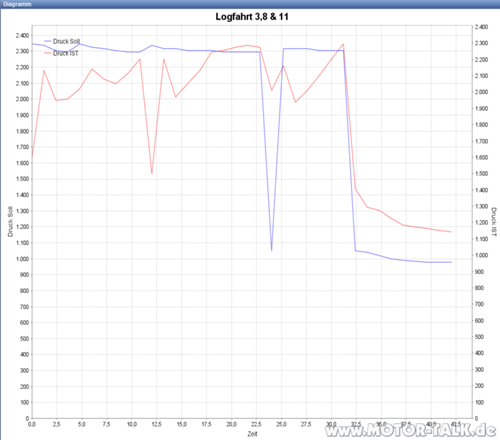Image resolution: width=500 pixels, height=440 pixels.
Task: Click right axis value 1.000
Action: [481, 255]
